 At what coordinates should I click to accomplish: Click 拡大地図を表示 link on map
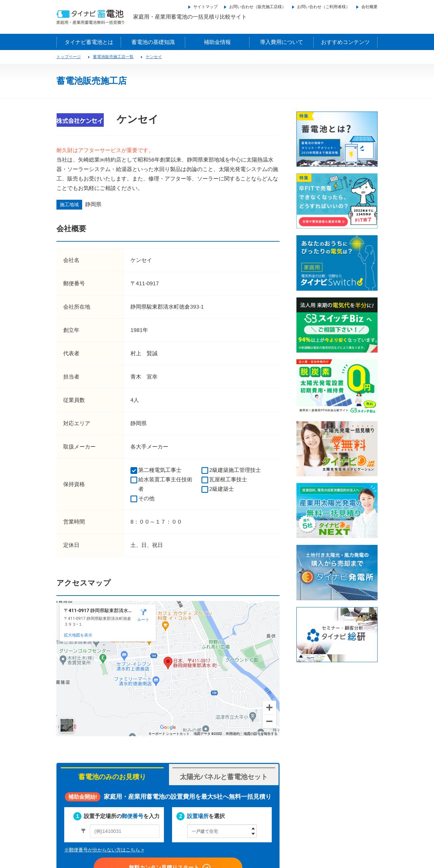pos(78,635)
